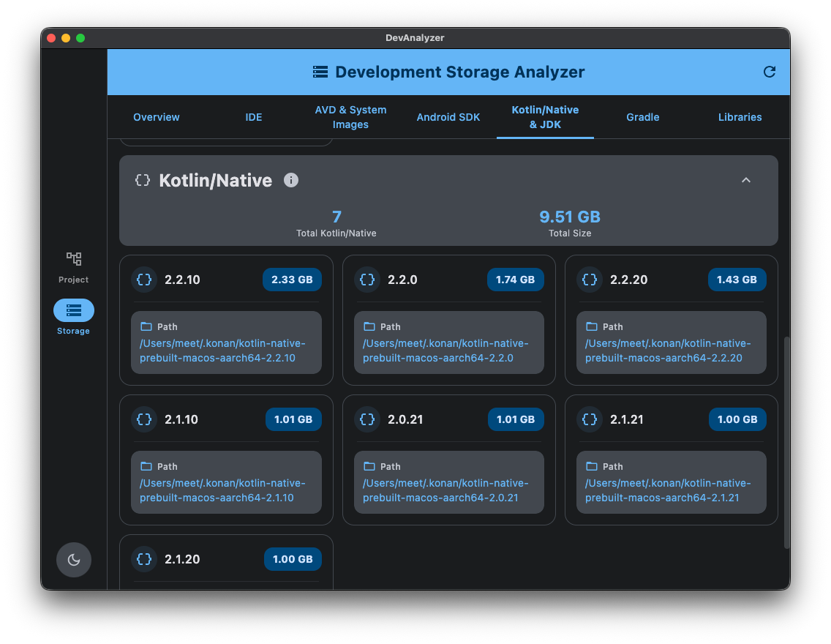Open path for kotlin-native aarch64-2.1.10

coord(222,490)
